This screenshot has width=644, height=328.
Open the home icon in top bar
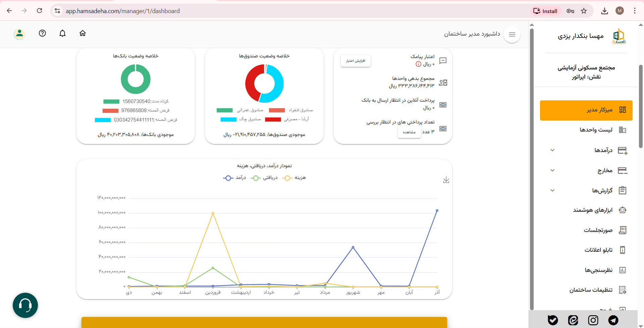click(83, 33)
